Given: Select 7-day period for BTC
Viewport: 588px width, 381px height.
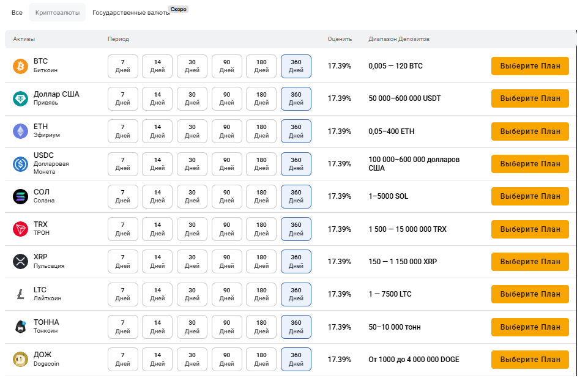Looking at the screenshot, I should click(x=122, y=66).
